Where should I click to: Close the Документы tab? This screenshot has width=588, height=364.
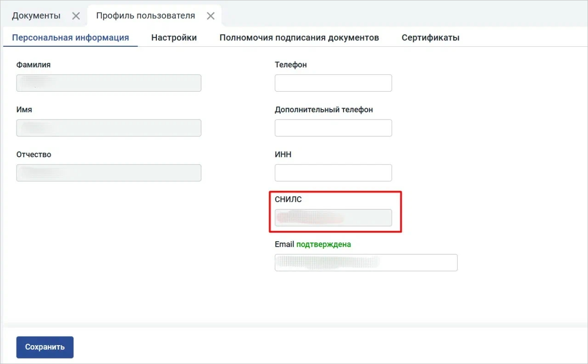76,16
